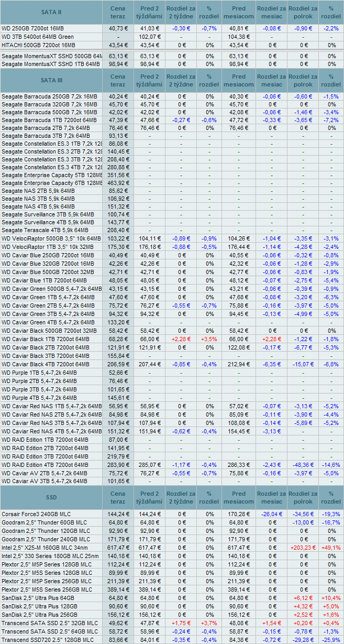Viewport: 344px width, 644px height.
Task: Click the "SATA III" section header
Action: click(51, 80)
